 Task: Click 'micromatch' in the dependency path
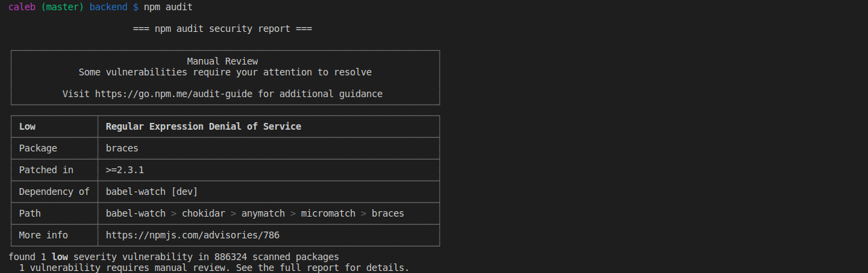[x=328, y=213]
